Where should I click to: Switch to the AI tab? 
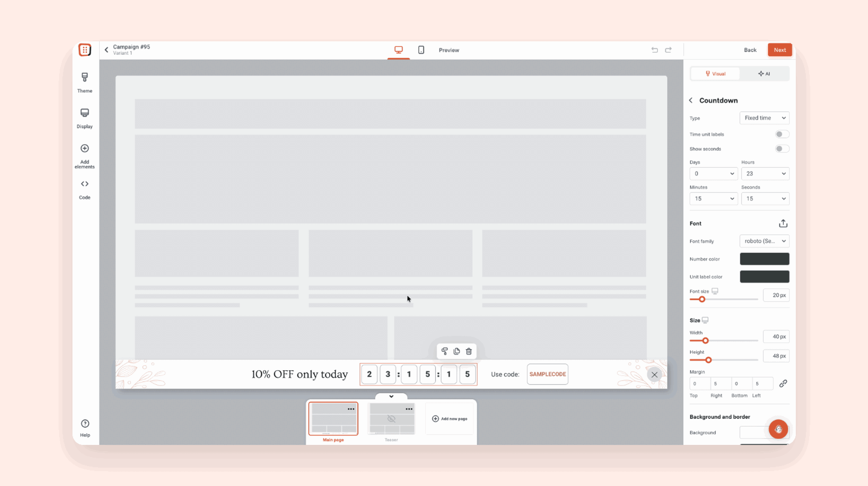764,74
